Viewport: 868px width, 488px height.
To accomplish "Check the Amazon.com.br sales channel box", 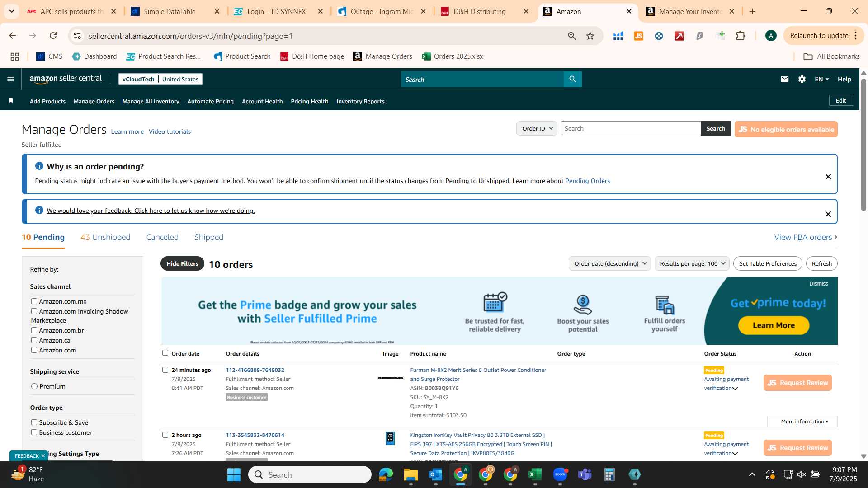I will pos(34,330).
